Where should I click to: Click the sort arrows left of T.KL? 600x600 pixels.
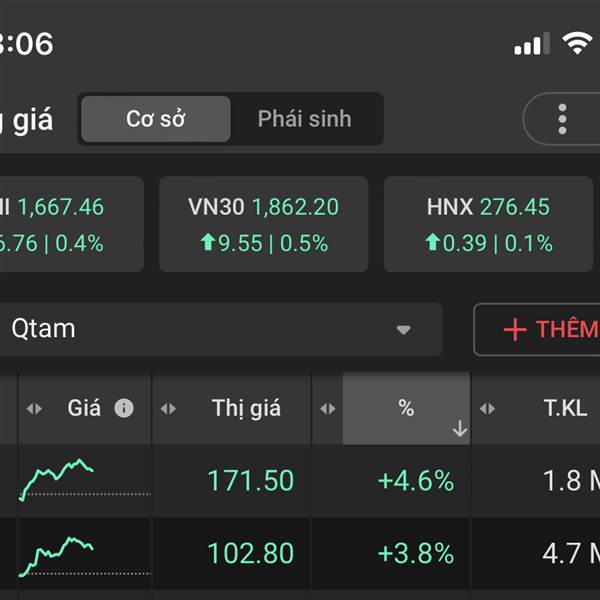pos(488,408)
